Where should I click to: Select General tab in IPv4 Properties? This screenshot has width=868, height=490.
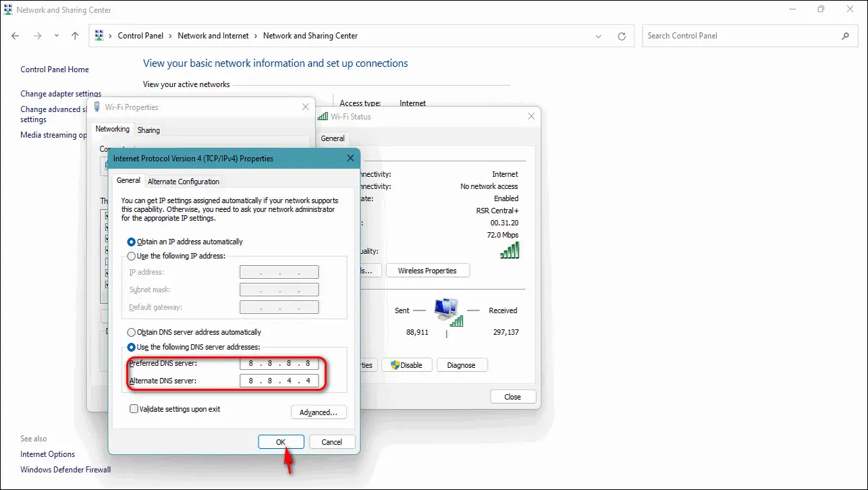click(128, 180)
